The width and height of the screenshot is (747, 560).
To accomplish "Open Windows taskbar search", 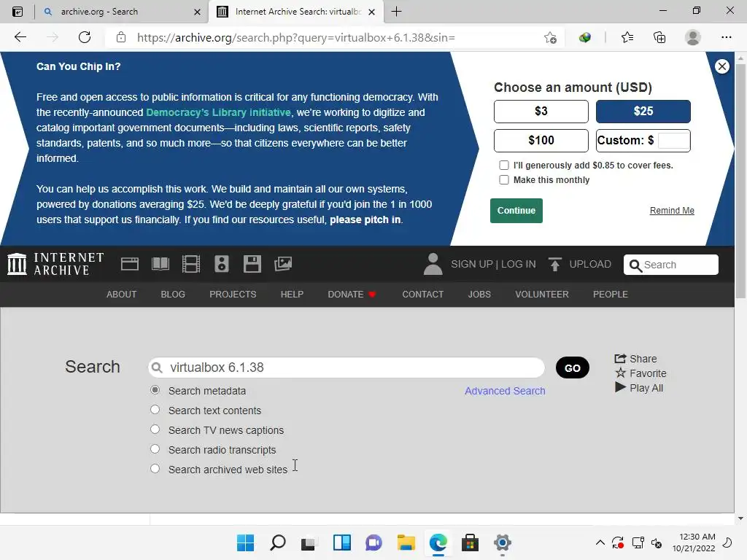I will pos(278,542).
